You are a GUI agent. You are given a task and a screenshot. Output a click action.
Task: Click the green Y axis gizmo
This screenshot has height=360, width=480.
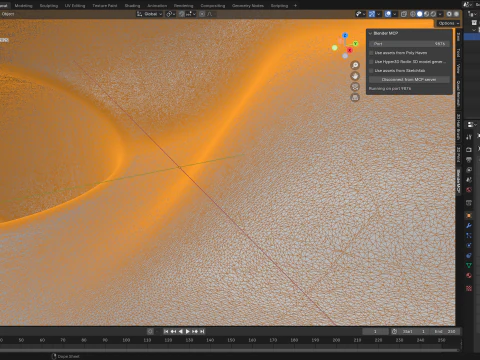click(x=356, y=44)
